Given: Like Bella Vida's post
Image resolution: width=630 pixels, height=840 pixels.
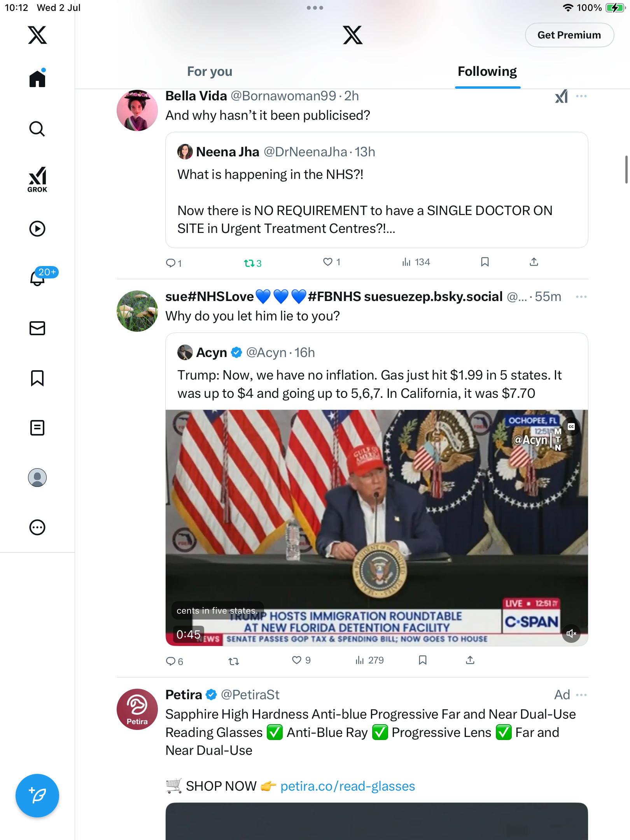Looking at the screenshot, I should click(332, 262).
